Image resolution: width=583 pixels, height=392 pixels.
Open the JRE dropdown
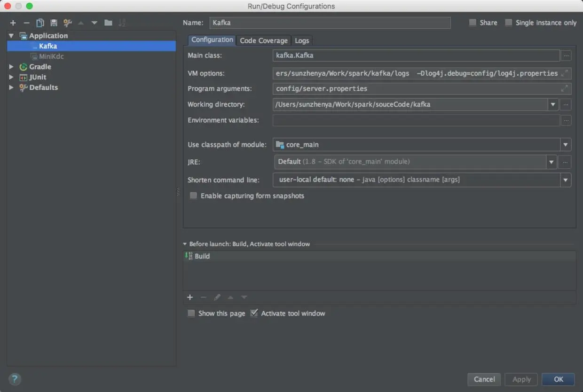(551, 162)
